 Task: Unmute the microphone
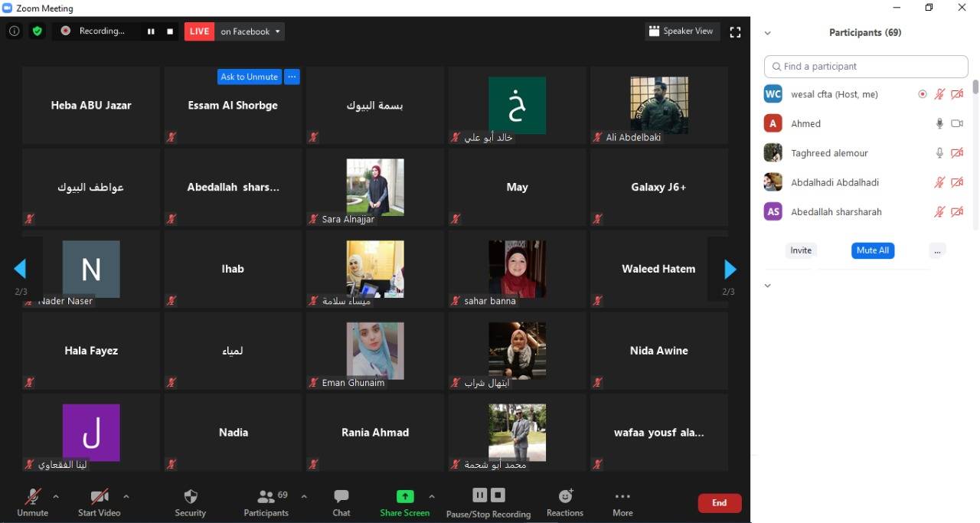tap(33, 502)
